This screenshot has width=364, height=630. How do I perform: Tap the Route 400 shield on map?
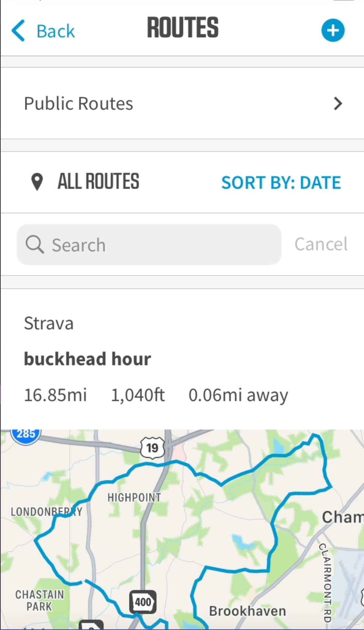[143, 602]
